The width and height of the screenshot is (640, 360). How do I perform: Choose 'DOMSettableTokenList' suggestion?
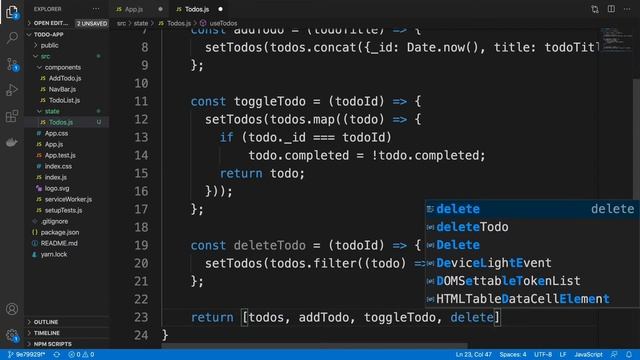click(532, 281)
